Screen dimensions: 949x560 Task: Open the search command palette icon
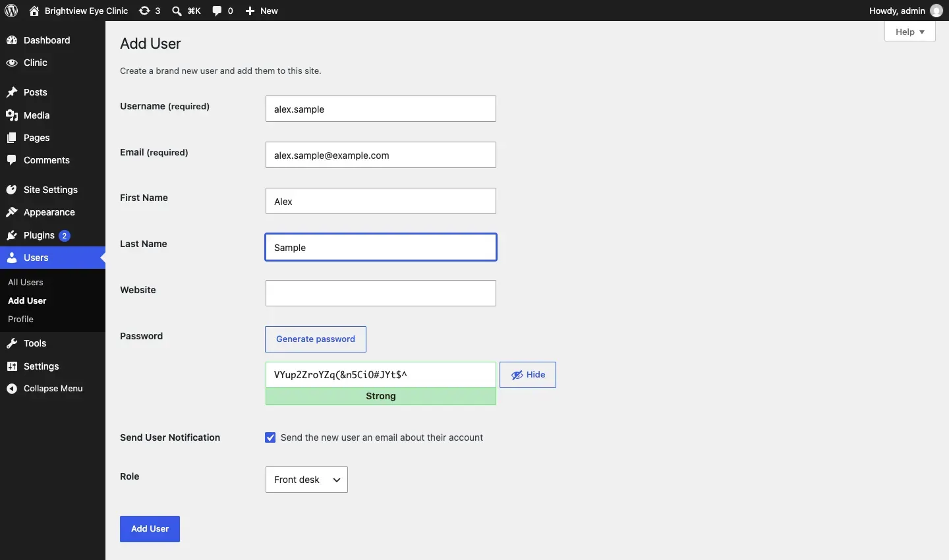pyautogui.click(x=177, y=11)
